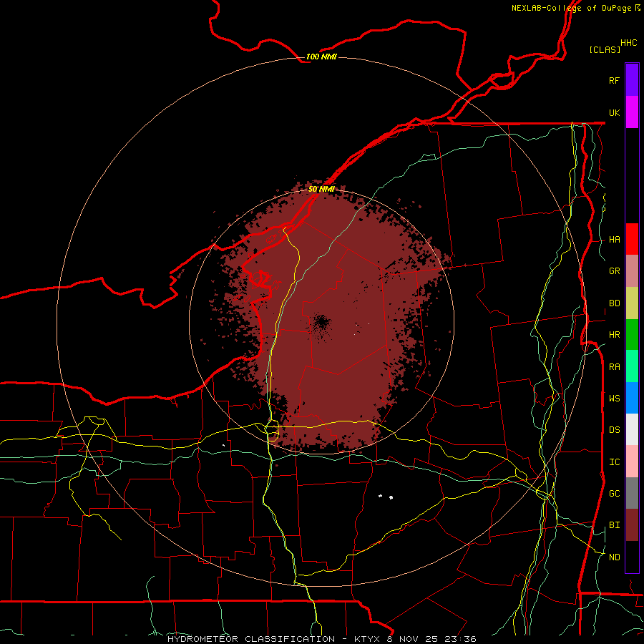Click the 'UK' legend label
Image resolution: width=644 pixels, height=644 pixels.
click(615, 112)
